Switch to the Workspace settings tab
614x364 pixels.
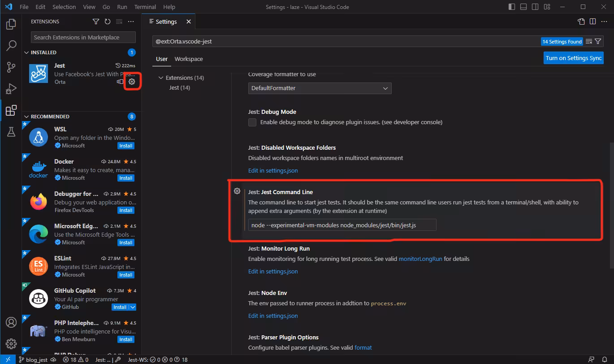tap(189, 59)
